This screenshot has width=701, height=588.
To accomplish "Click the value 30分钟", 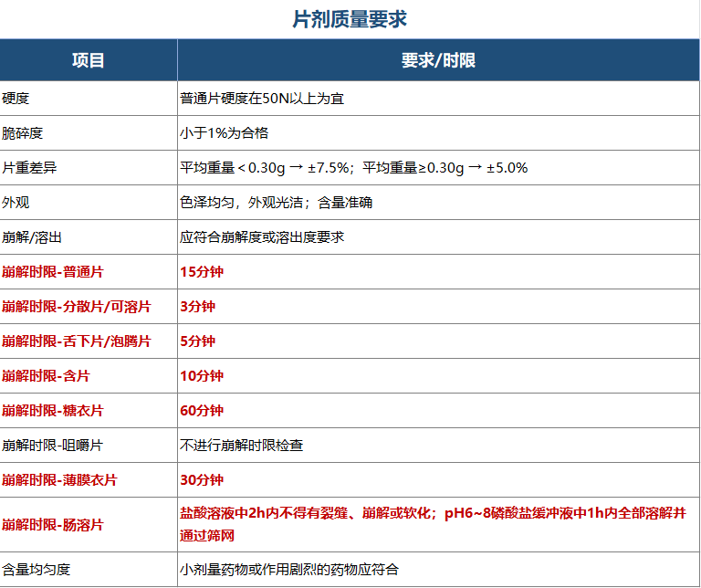I will click(202, 479).
